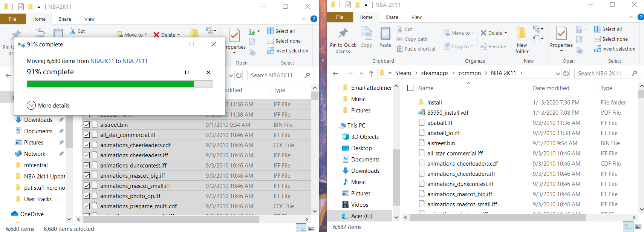Click the steamapps breadcrumb in address bar
The image size is (644, 232).
(434, 73)
